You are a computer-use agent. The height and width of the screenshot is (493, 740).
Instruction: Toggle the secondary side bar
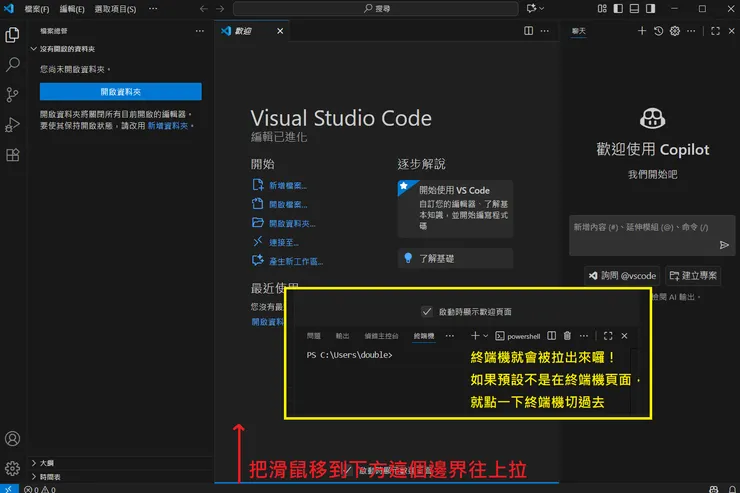tap(650, 8)
